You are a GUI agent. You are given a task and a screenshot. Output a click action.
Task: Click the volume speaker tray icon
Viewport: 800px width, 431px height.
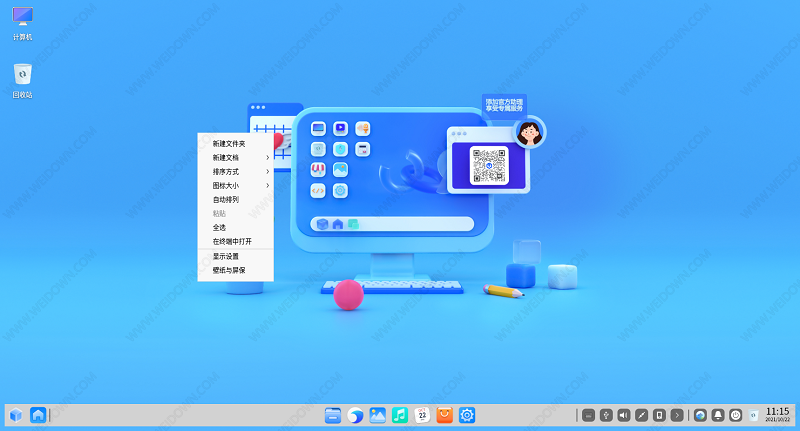623,414
